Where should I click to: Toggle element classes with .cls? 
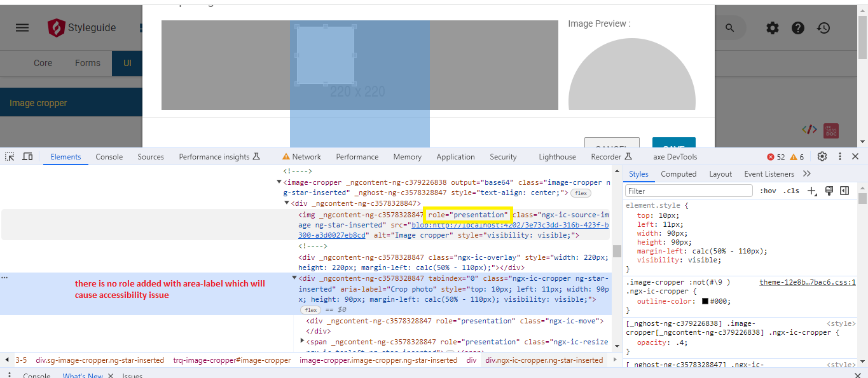point(792,191)
